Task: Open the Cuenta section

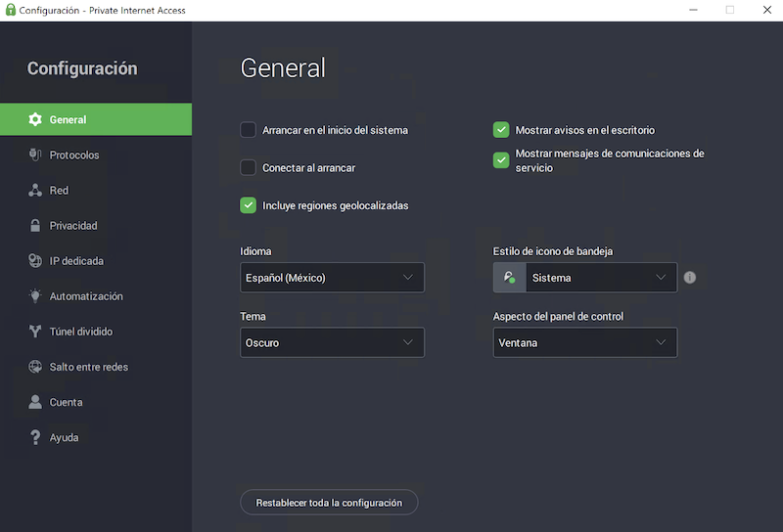Action: coord(96,402)
